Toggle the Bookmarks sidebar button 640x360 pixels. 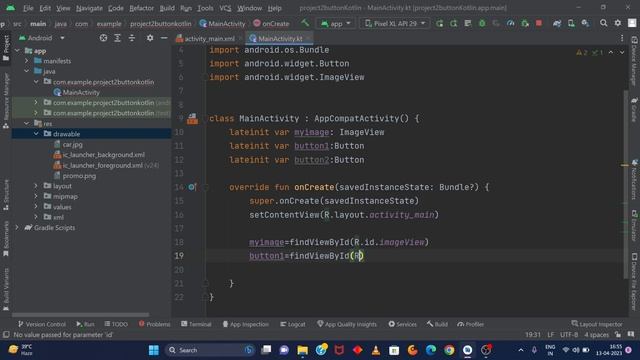pos(6,239)
